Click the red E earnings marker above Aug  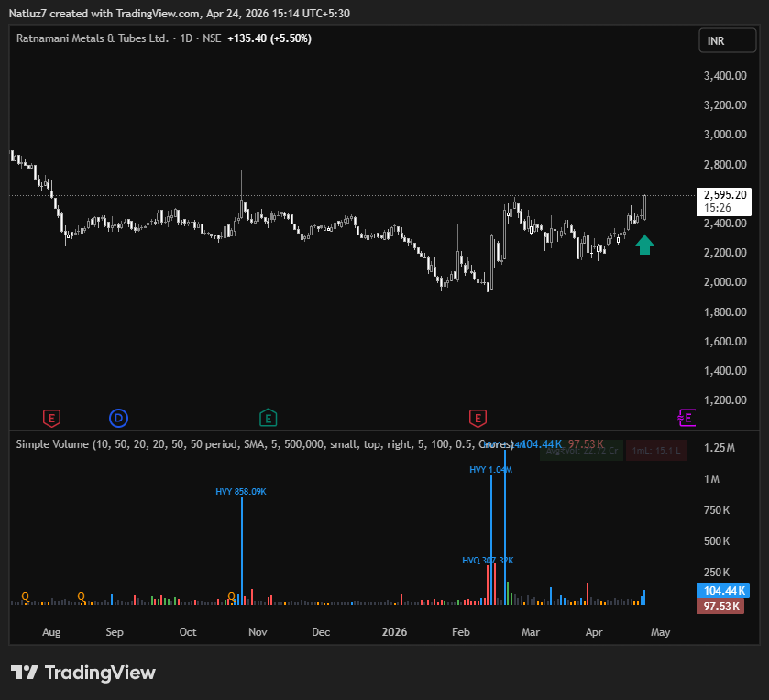[x=51, y=418]
